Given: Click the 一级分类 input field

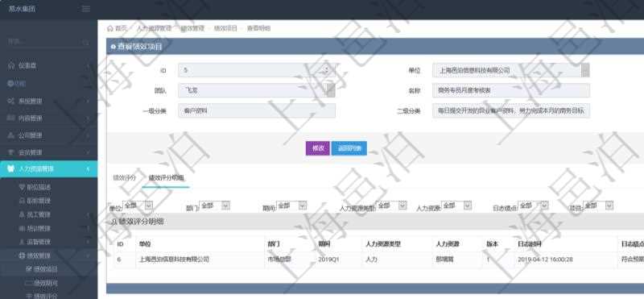Looking at the screenshot, I should 257,110.
